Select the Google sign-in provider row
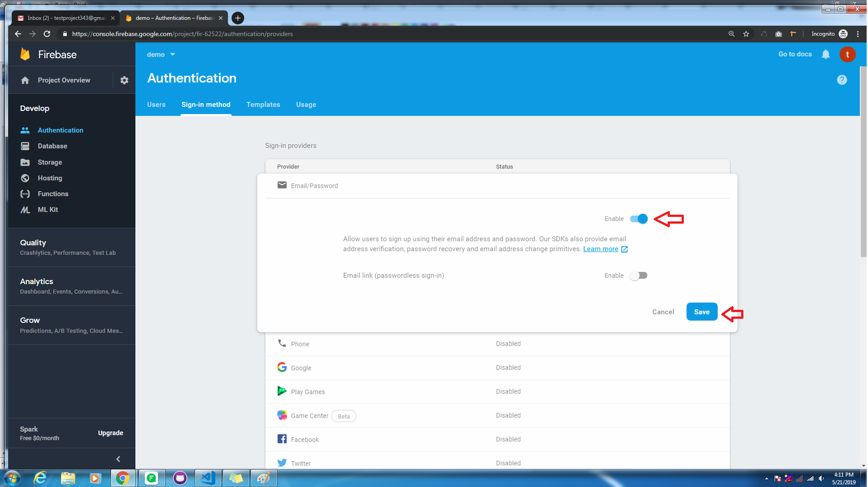 (x=301, y=368)
